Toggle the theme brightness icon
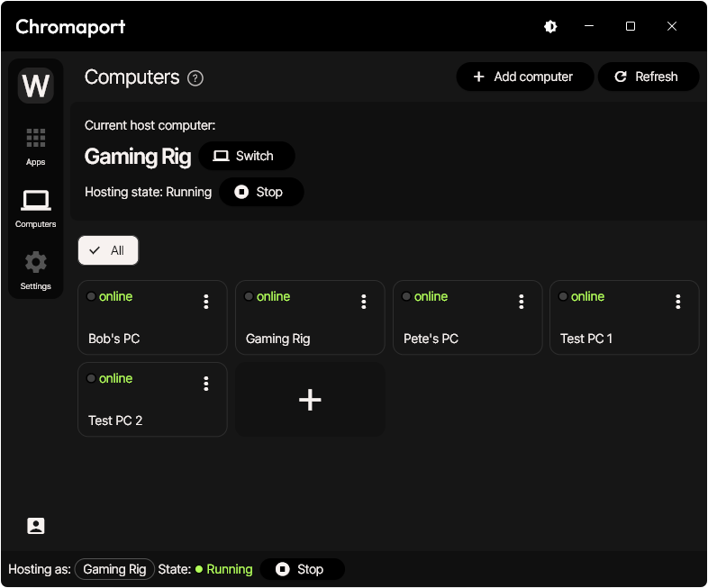Image resolution: width=708 pixels, height=588 pixels. click(x=550, y=27)
